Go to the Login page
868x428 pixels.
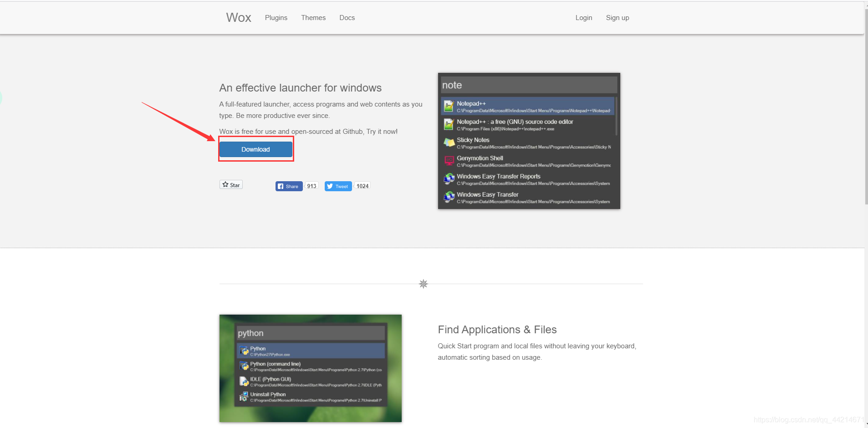pos(583,18)
